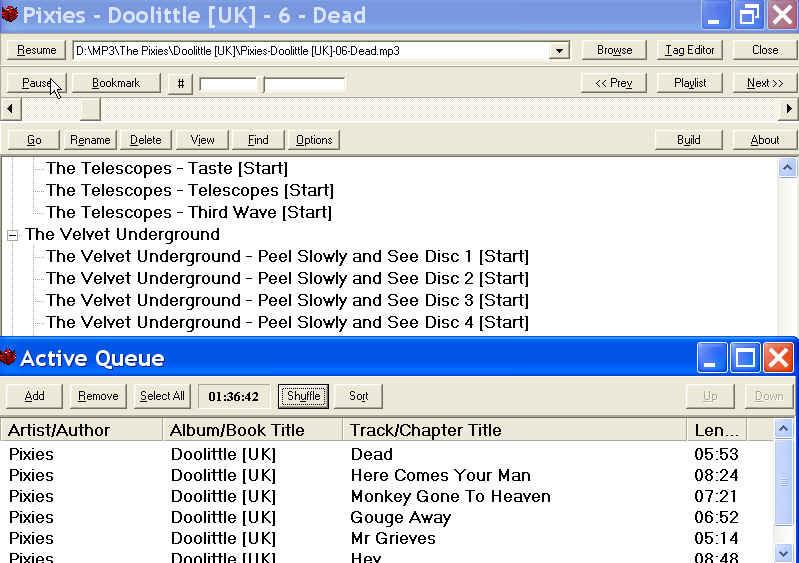This screenshot has height=563, width=799.
Task: Open the Tag Editor
Action: (689, 50)
